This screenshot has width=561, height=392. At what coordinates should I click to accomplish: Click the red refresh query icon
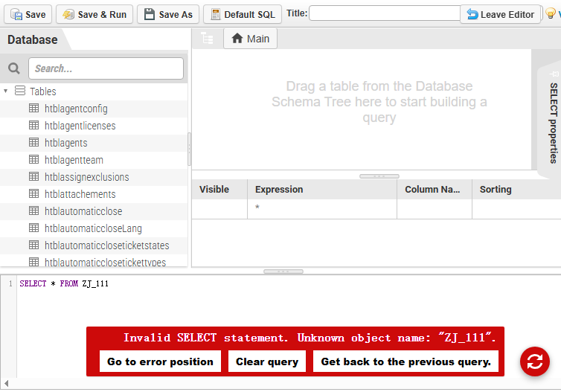(534, 362)
